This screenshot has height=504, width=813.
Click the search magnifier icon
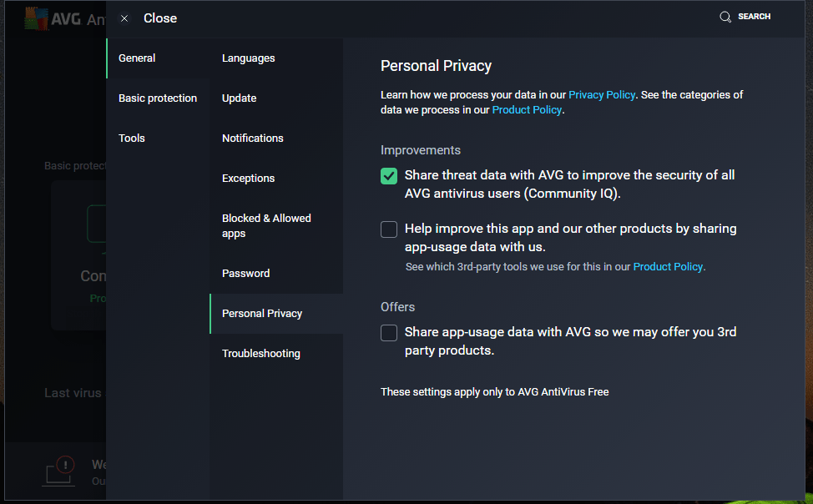pyautogui.click(x=725, y=17)
